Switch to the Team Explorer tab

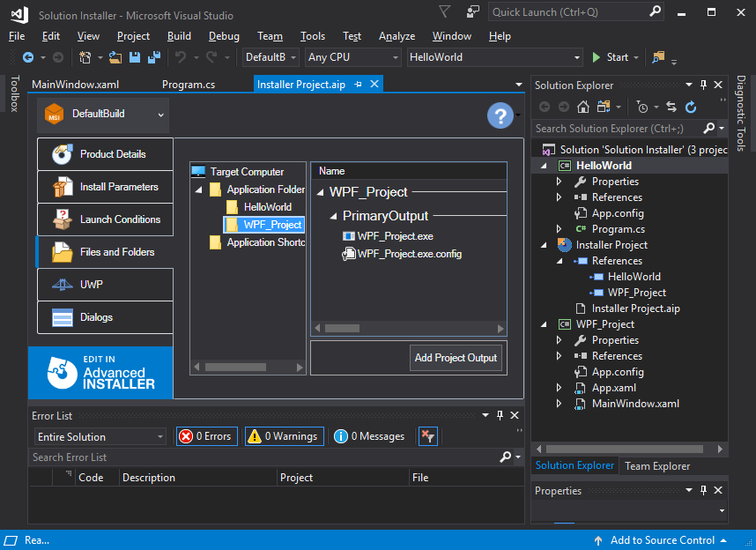pyautogui.click(x=657, y=466)
